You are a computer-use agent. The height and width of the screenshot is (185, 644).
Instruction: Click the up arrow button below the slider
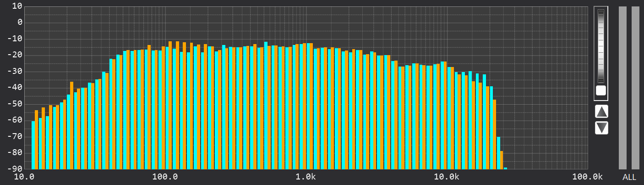601,111
